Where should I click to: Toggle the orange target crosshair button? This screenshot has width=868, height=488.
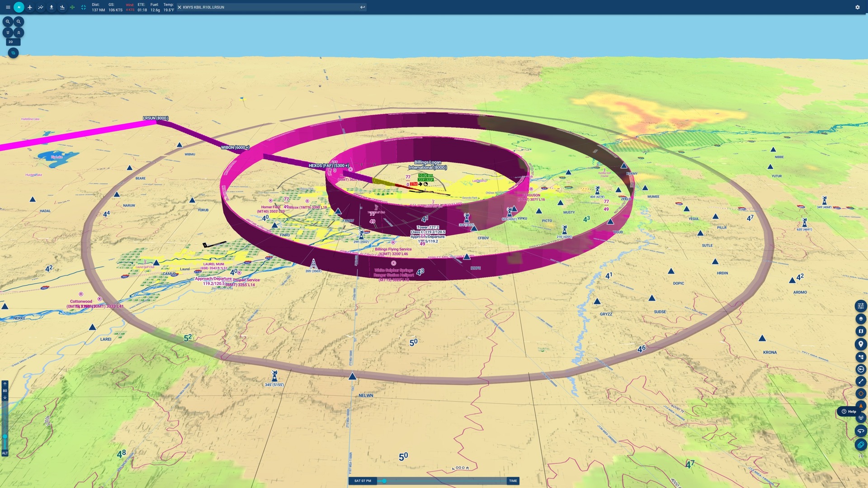[x=860, y=393]
